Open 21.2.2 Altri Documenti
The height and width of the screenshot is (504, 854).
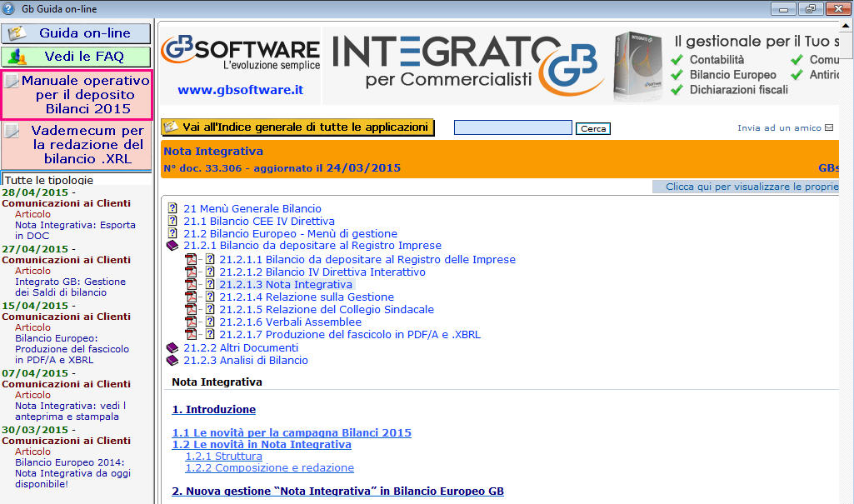pos(241,347)
